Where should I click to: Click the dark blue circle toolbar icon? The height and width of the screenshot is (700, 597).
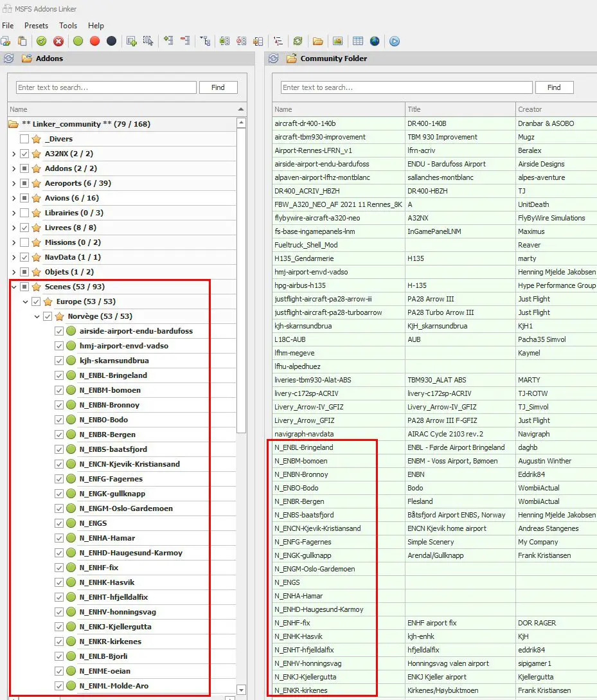pyautogui.click(x=112, y=41)
